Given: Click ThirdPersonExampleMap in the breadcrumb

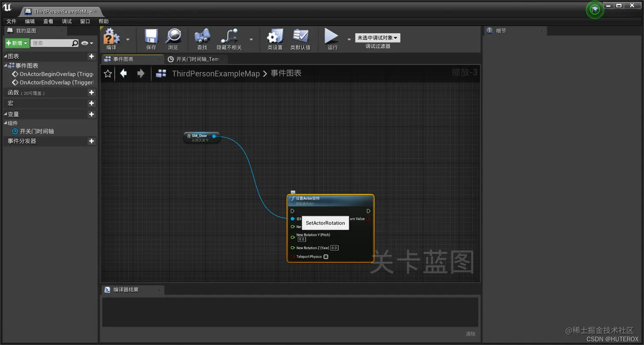Looking at the screenshot, I should [216, 74].
